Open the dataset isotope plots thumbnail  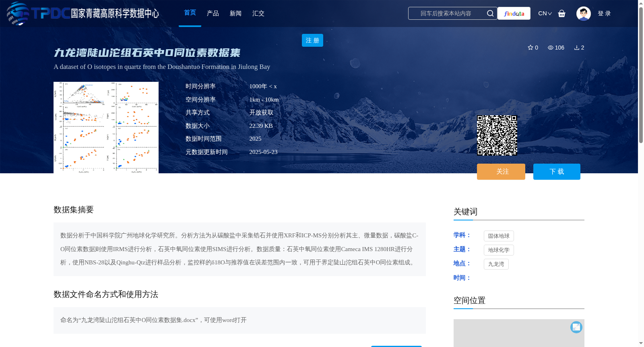pyautogui.click(x=106, y=127)
